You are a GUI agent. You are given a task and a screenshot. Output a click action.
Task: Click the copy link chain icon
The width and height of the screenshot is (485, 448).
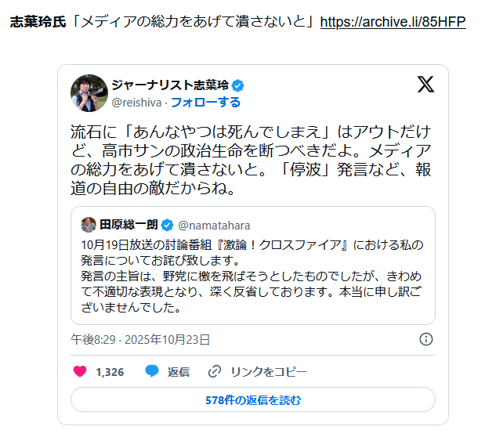[215, 371]
